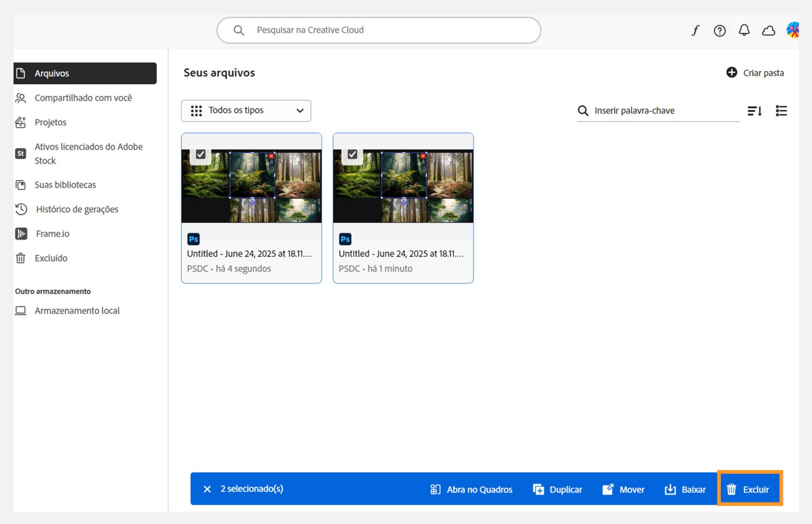The width and height of the screenshot is (812, 524).
Task: Focus the Pesquisar na Creative Cloud search box
Action: tap(379, 30)
